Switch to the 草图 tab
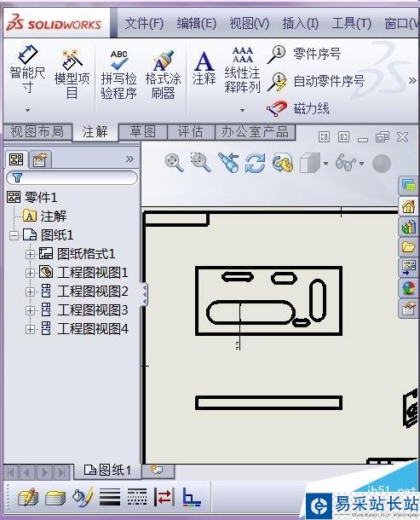 [x=142, y=131]
